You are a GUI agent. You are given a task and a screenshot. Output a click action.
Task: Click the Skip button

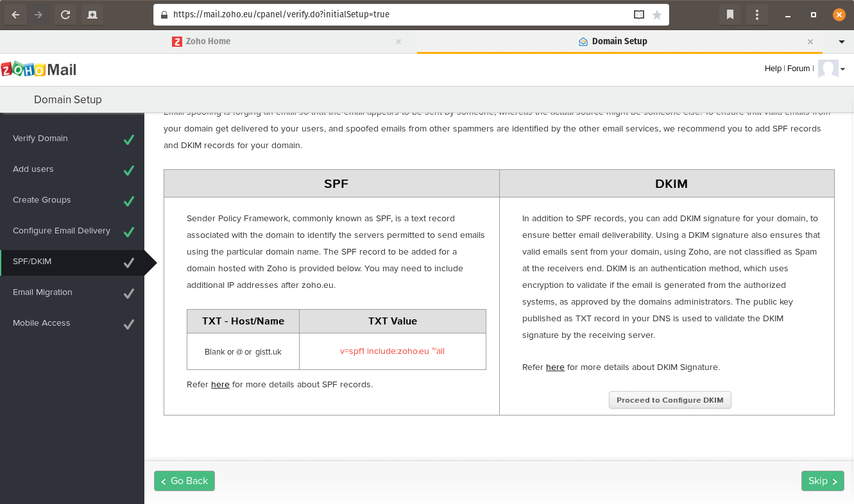[822, 480]
